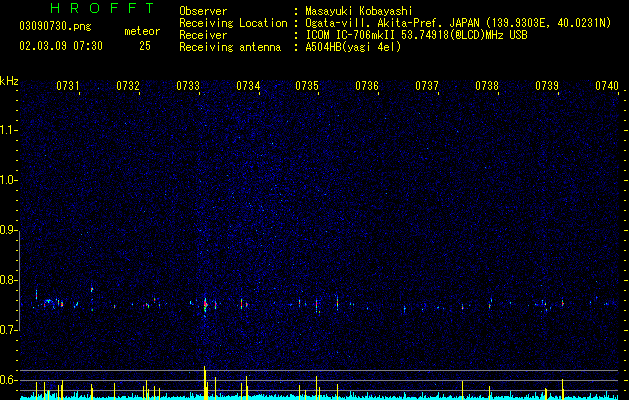Click the 0735 time marker
This screenshot has width=629, height=400.
point(307,85)
